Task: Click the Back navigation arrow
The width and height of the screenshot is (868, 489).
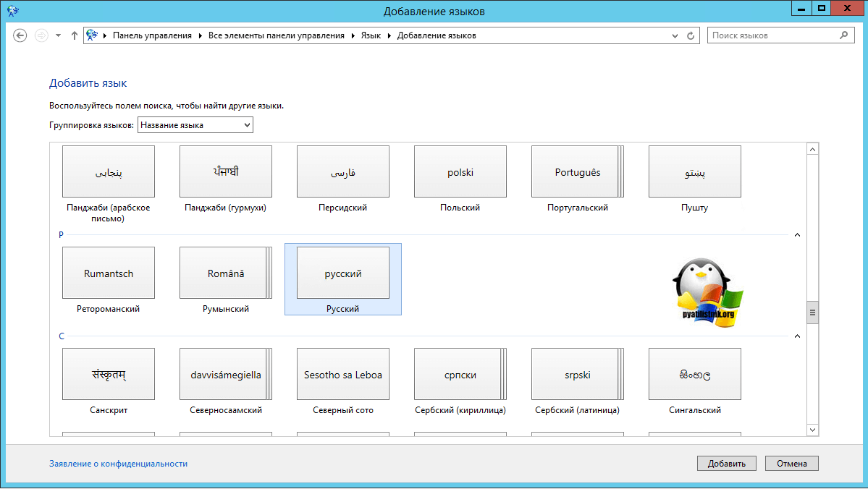Action: (20, 35)
